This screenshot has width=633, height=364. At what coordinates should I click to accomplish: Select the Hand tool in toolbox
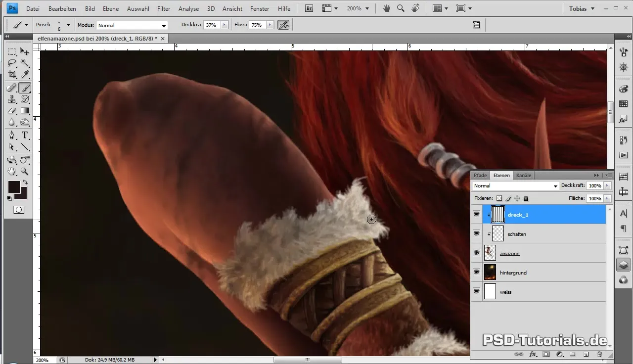coord(11,172)
